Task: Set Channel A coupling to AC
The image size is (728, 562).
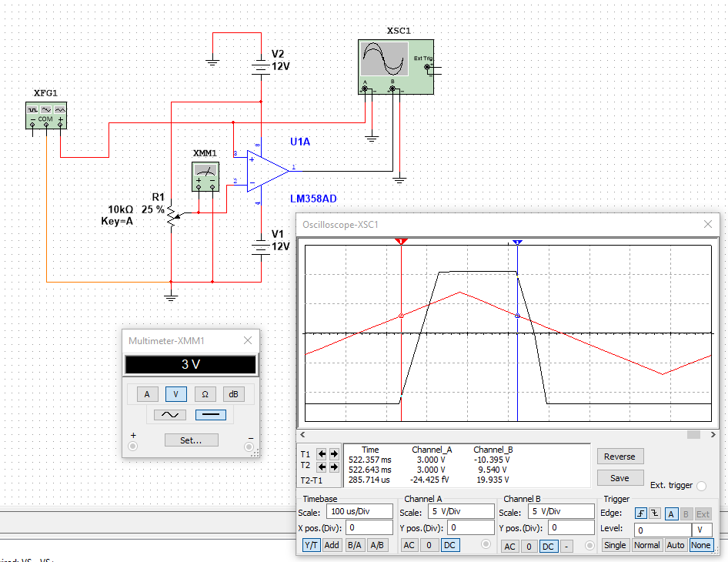Action: pos(409,545)
